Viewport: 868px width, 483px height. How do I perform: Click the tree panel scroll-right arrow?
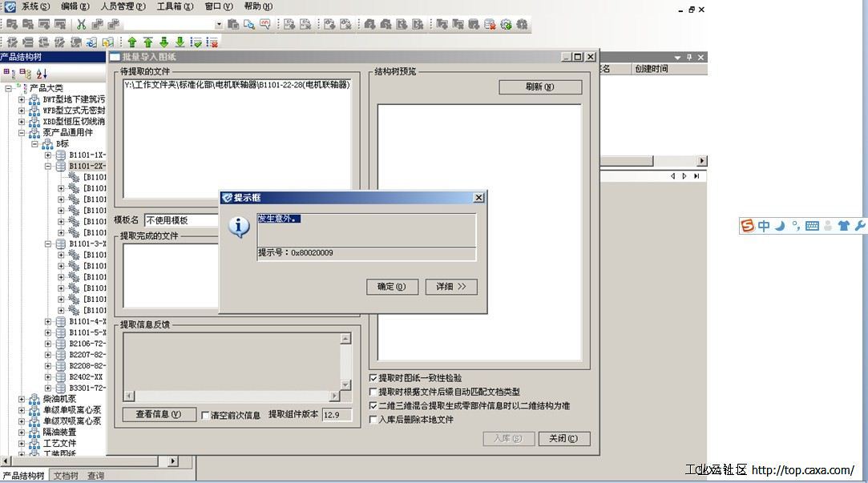point(172,461)
